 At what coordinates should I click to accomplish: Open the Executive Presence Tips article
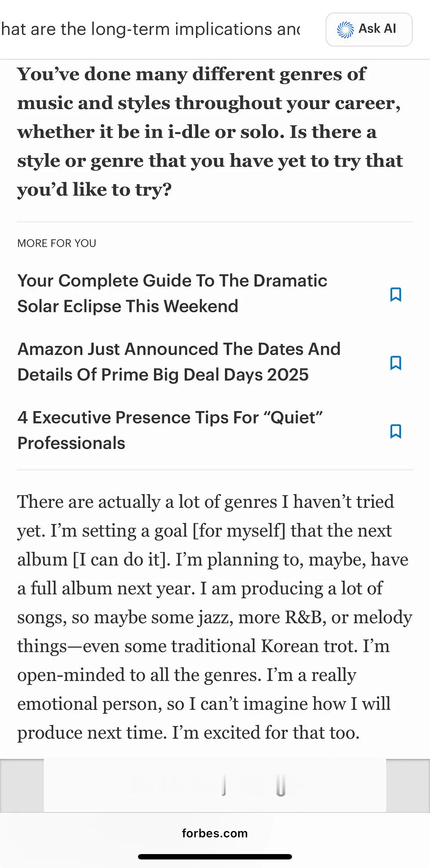170,430
